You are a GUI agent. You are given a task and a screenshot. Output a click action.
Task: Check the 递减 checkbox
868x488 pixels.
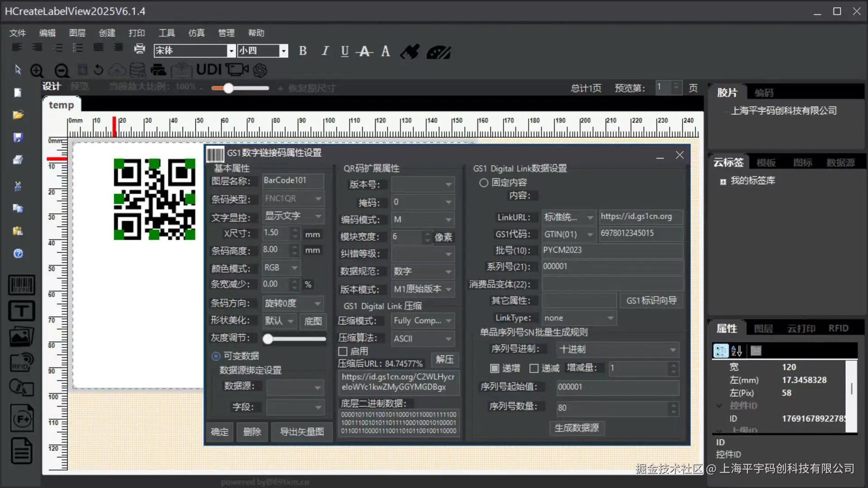(534, 368)
